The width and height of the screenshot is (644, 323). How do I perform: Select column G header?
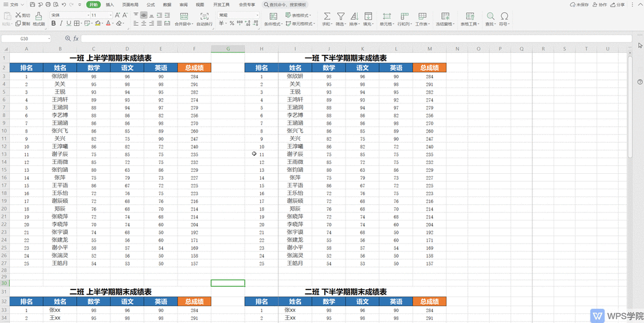[x=228, y=49]
